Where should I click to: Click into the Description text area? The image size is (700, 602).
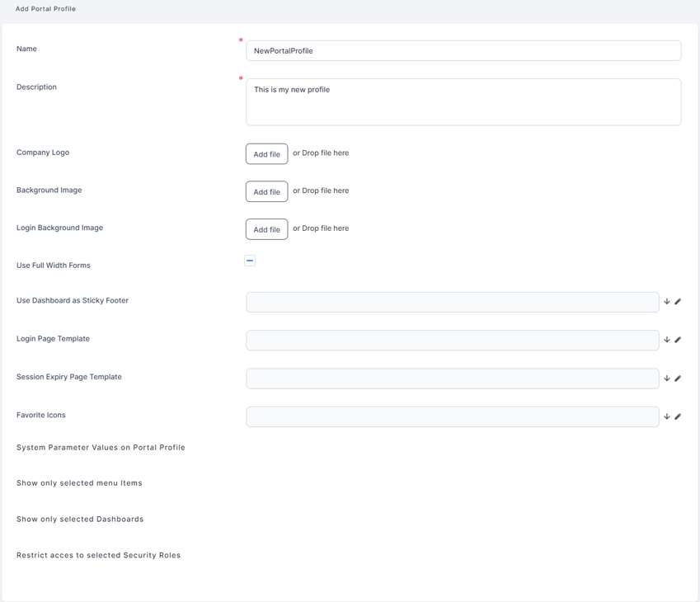tap(463, 101)
